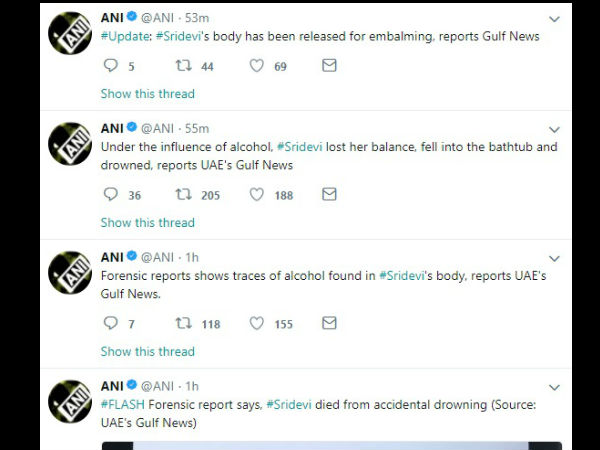The height and width of the screenshot is (450, 600).
Task: Open the more options chevron on the 53m tweet
Action: click(555, 19)
